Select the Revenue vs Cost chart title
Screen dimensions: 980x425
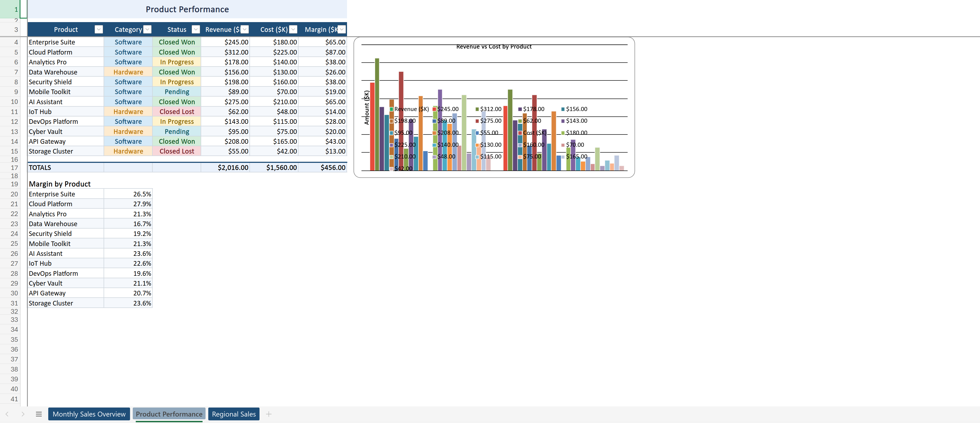point(494,46)
